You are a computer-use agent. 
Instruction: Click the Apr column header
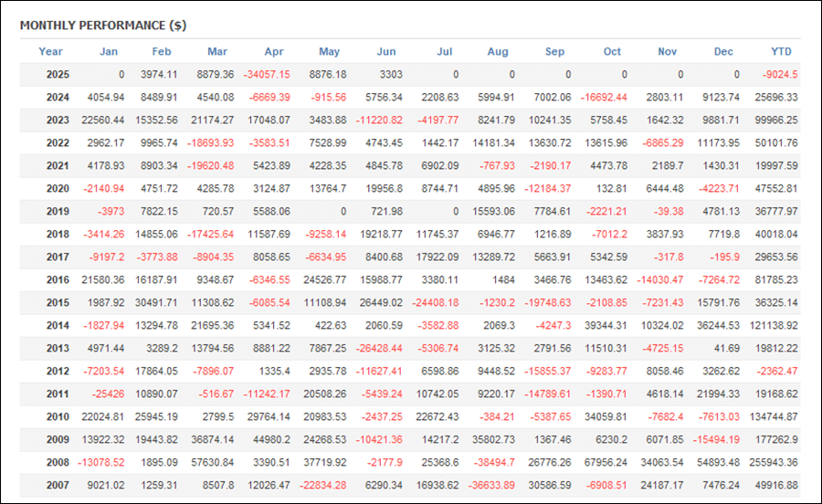(x=274, y=51)
